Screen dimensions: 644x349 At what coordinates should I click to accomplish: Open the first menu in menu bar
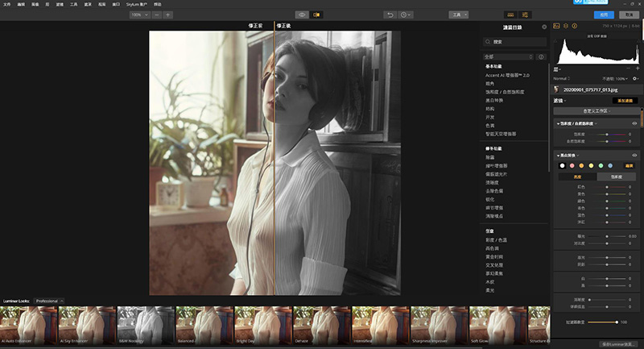pos(7,4)
